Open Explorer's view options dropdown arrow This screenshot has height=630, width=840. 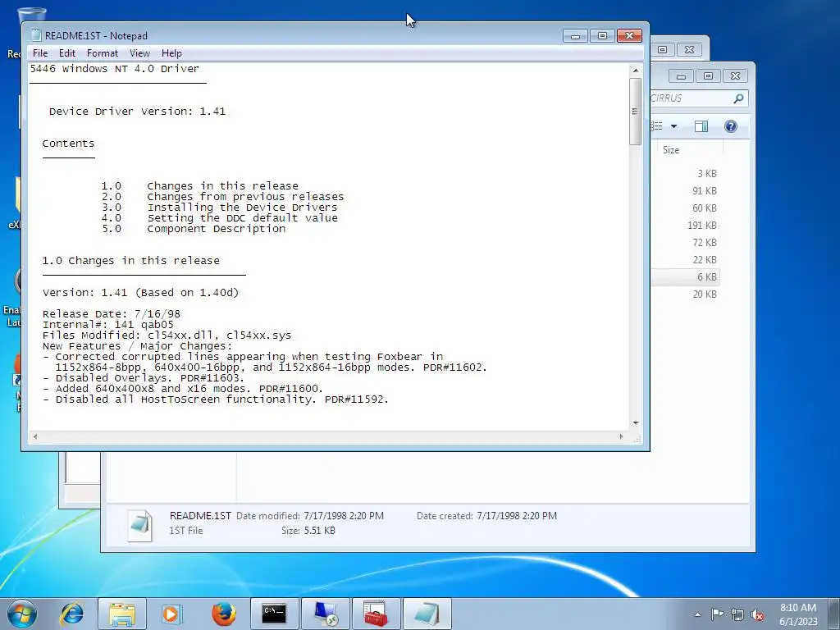pyautogui.click(x=674, y=126)
